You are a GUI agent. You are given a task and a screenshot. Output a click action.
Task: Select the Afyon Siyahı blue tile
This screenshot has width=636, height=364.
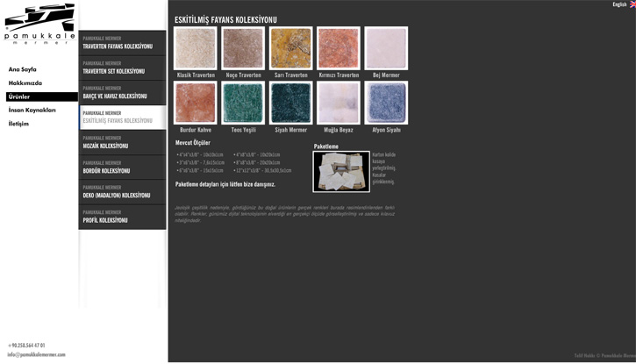point(386,103)
